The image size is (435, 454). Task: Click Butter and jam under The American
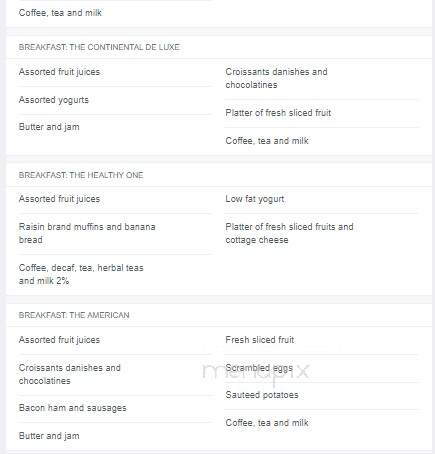[x=49, y=436]
